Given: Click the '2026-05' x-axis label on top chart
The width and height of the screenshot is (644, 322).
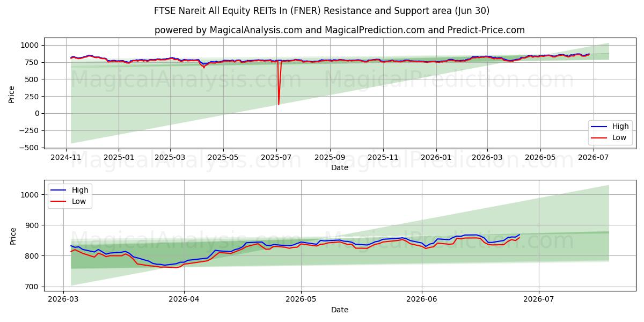Looking at the screenshot, I should (x=540, y=158).
